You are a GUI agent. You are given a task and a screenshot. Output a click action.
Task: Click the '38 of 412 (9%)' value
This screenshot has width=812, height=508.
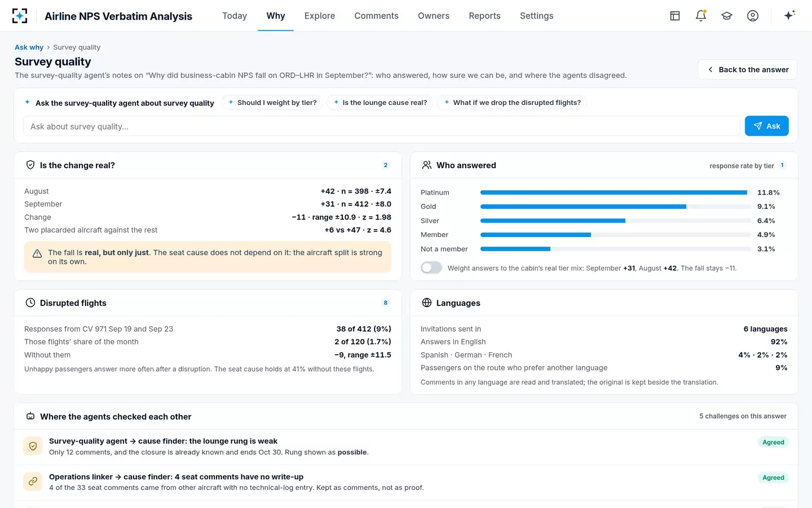click(x=364, y=329)
